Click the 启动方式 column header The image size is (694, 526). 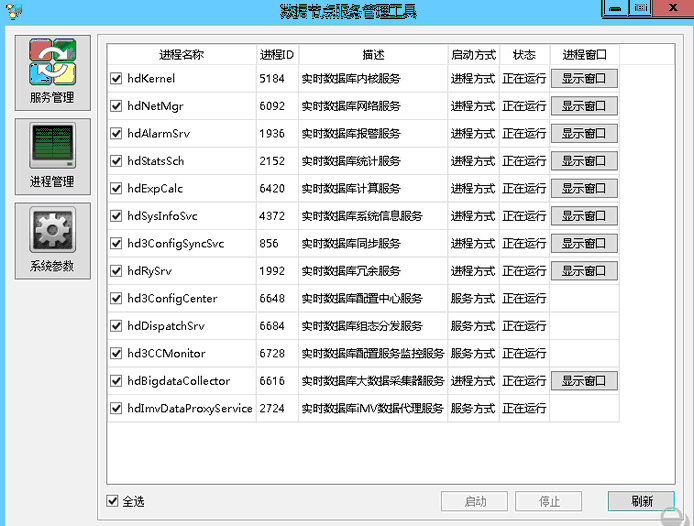pyautogui.click(x=474, y=54)
